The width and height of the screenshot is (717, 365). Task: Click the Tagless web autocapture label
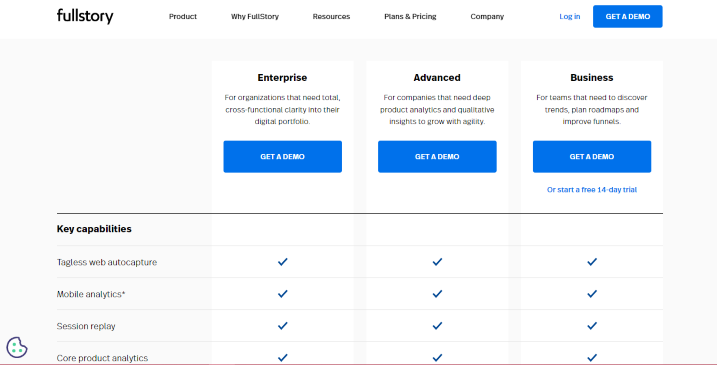tap(107, 262)
